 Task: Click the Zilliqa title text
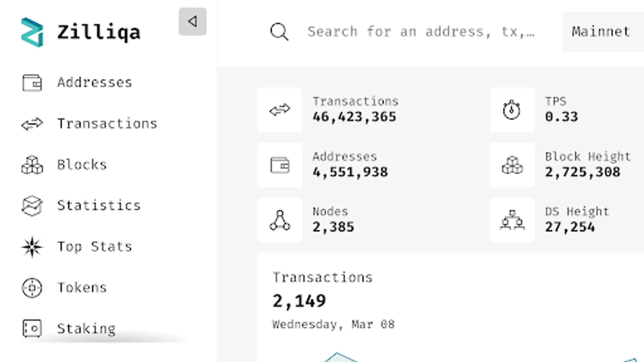99,32
